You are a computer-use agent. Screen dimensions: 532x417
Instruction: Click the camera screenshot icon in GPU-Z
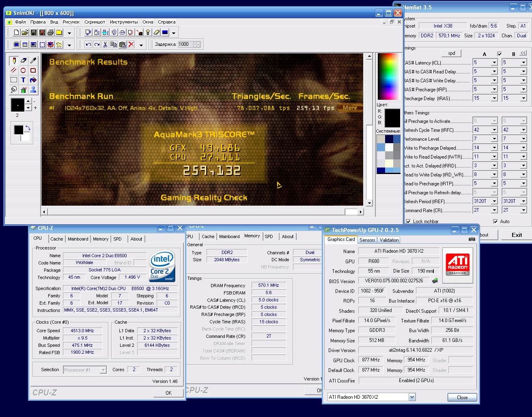click(x=472, y=239)
